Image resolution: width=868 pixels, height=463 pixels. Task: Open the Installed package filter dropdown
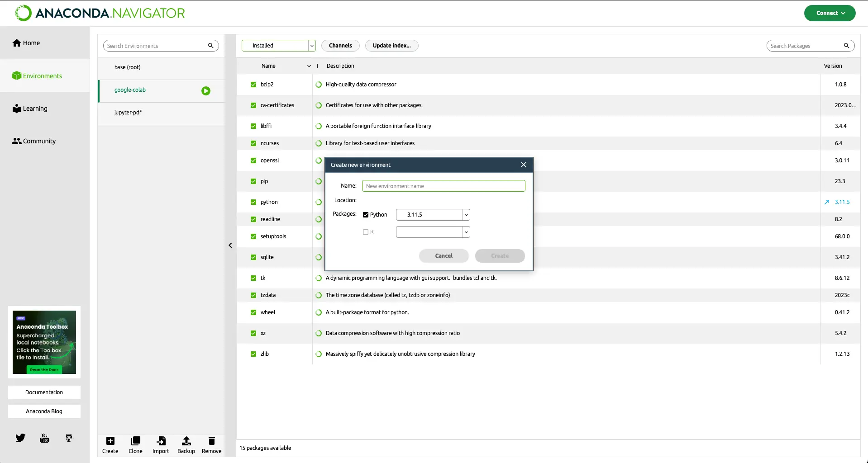pyautogui.click(x=278, y=46)
